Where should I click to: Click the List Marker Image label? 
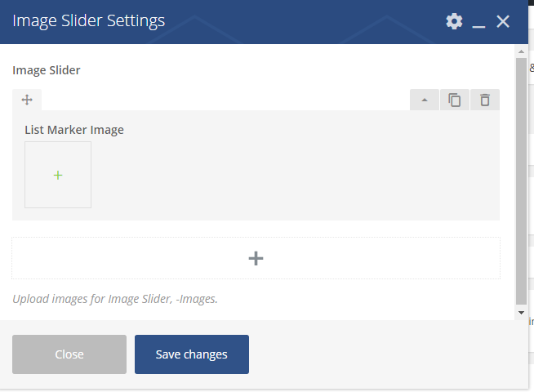[74, 129]
